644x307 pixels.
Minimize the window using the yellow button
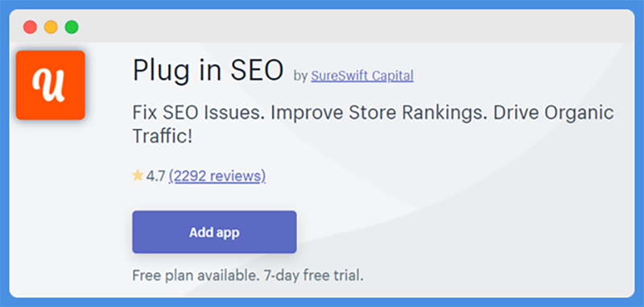51,27
